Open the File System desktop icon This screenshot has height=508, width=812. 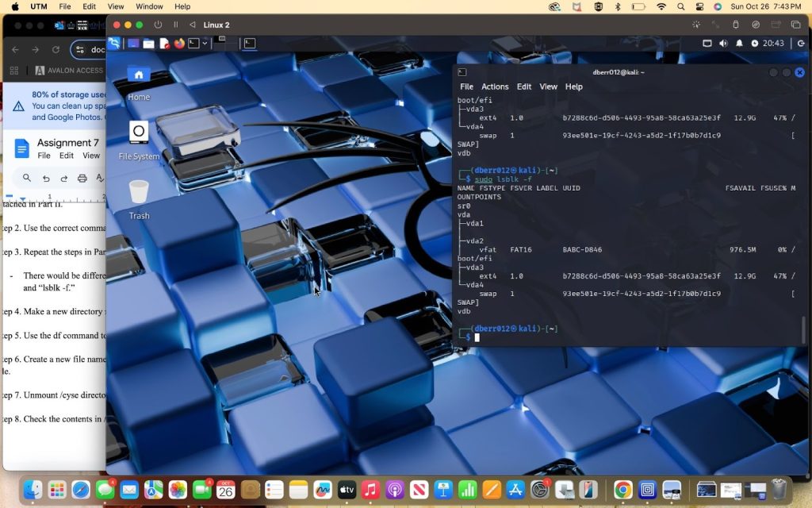point(139,133)
